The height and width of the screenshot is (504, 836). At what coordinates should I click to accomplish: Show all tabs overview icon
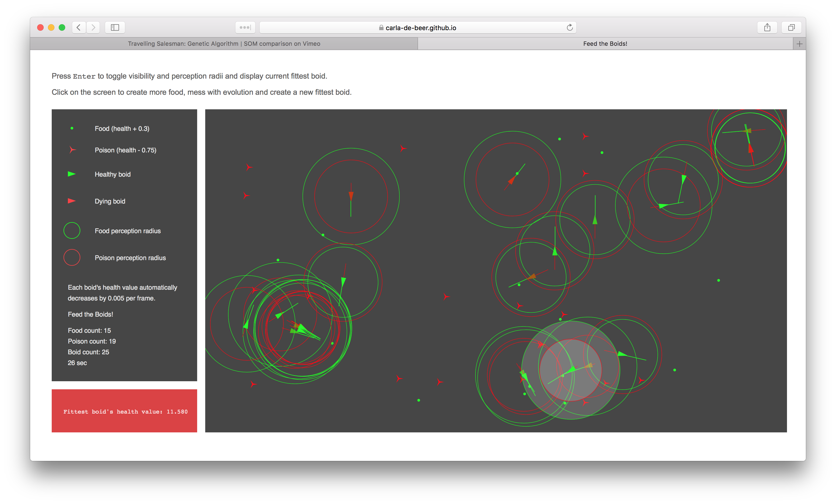click(791, 27)
